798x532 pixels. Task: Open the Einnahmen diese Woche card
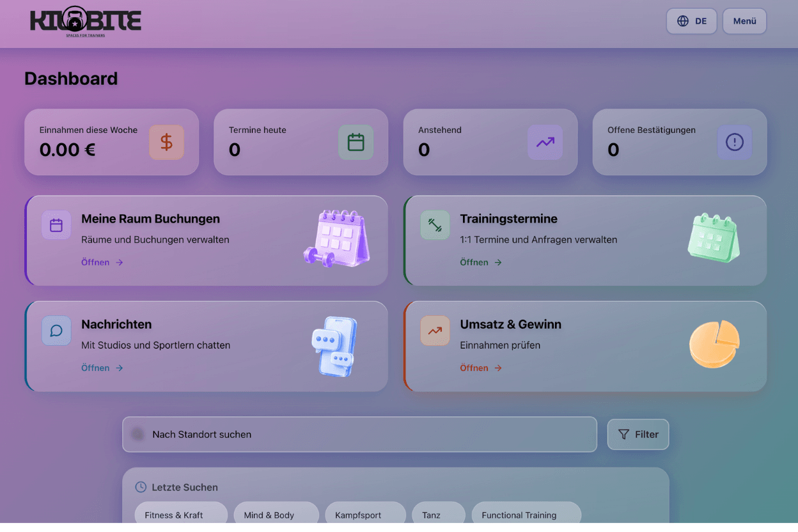(111, 142)
